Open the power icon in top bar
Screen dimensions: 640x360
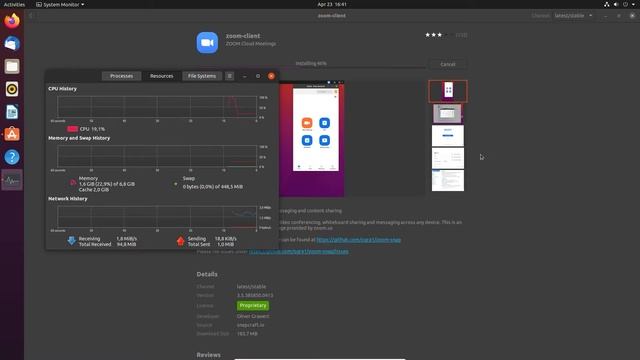625,4
